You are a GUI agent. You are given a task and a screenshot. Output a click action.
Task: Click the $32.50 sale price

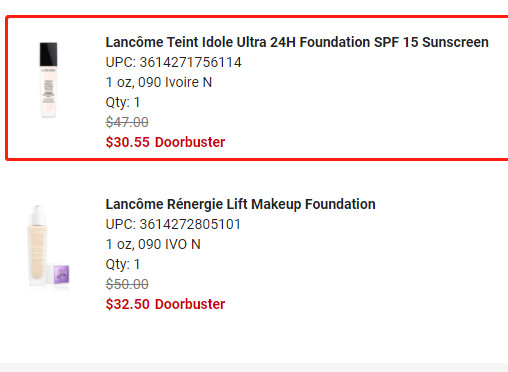tap(128, 304)
